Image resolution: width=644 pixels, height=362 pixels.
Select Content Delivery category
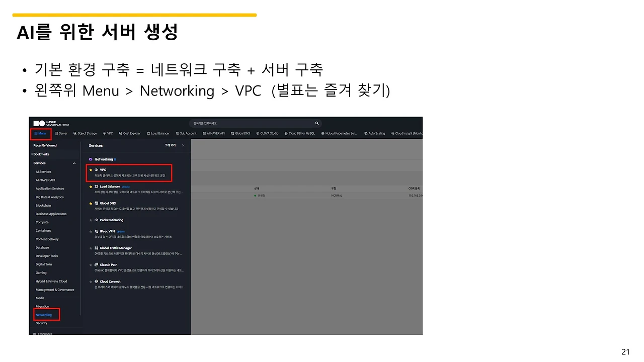coord(47,239)
